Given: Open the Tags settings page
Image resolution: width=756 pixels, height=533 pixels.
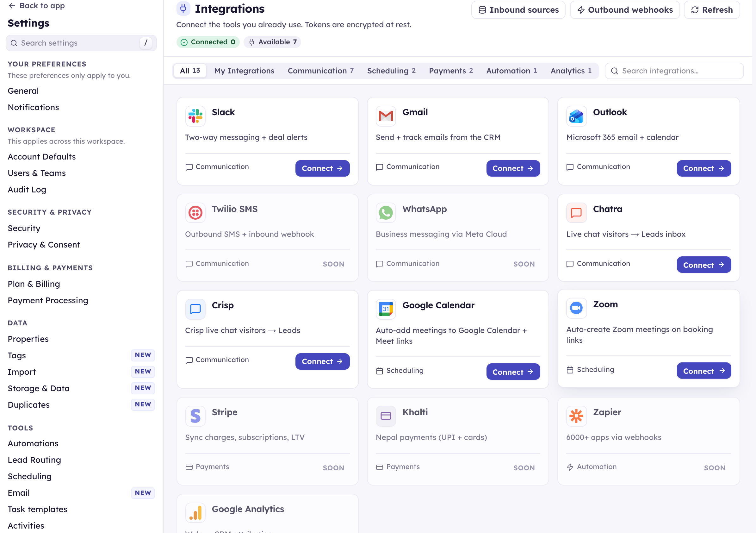Looking at the screenshot, I should coord(17,355).
